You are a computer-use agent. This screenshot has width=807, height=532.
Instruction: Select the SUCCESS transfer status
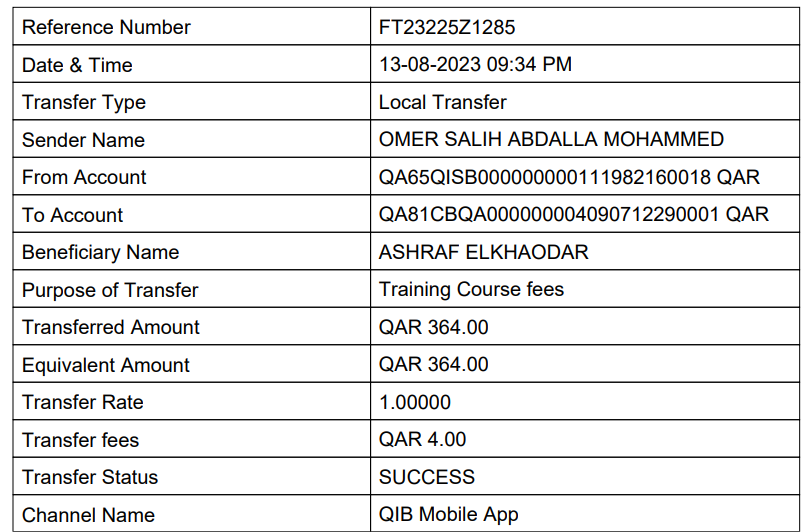pos(427,477)
